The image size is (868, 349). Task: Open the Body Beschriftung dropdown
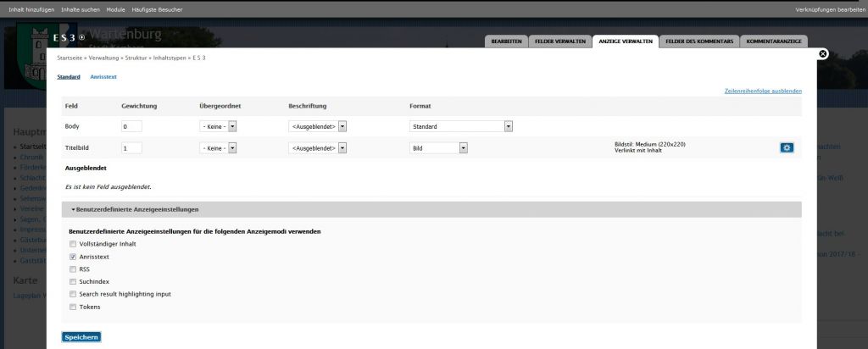coord(318,126)
